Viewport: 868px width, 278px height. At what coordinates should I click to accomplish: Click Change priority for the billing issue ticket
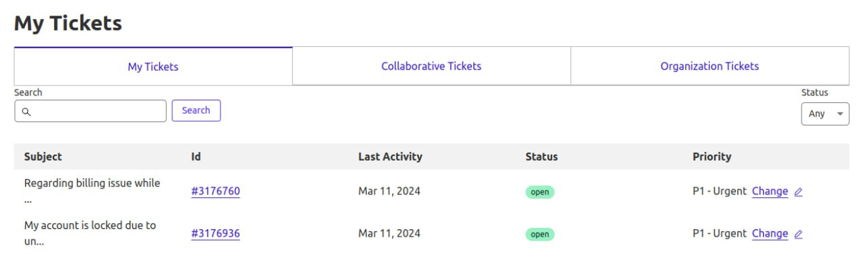coord(770,191)
